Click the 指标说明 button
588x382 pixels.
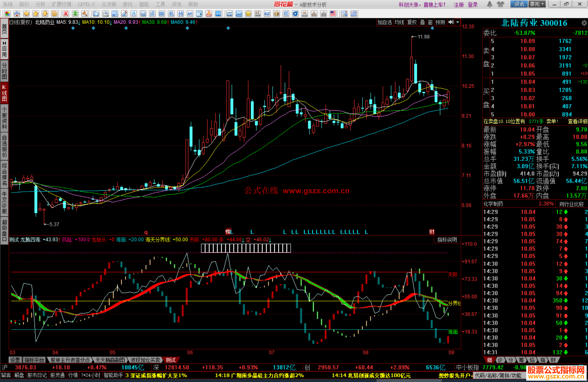pyautogui.click(x=447, y=240)
